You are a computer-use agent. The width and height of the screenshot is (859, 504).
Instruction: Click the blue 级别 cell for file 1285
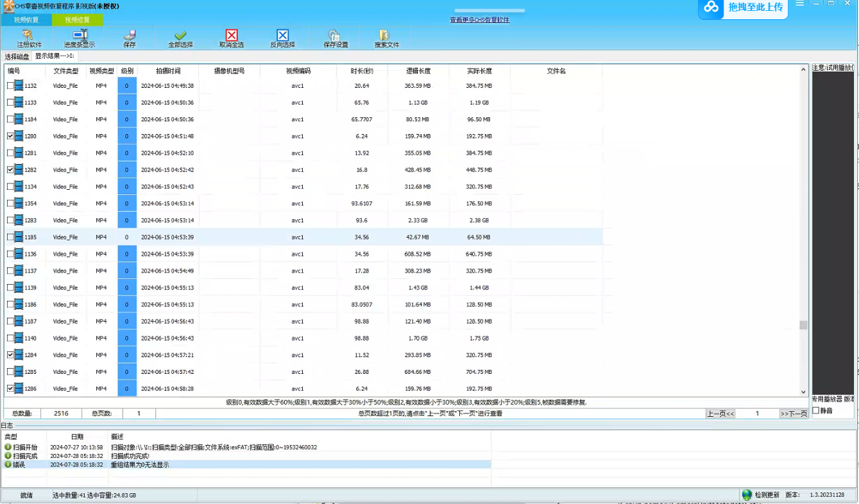tap(127, 372)
